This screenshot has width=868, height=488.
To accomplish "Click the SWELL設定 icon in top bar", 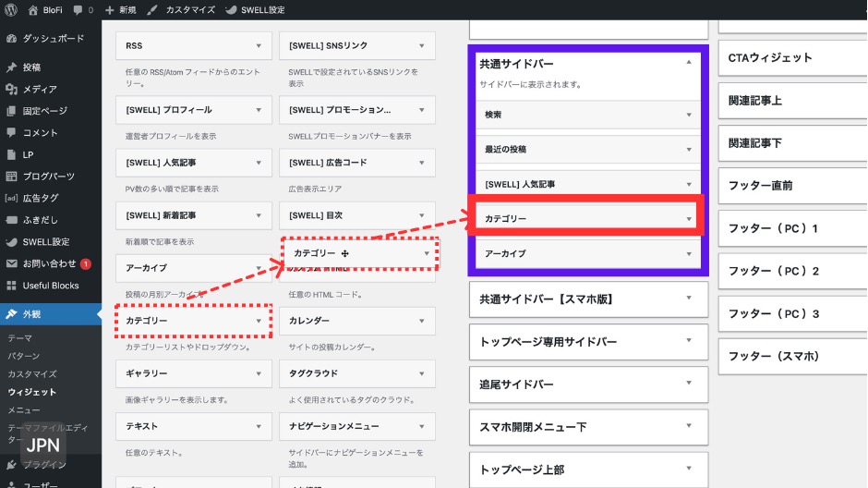I will tap(232, 10).
